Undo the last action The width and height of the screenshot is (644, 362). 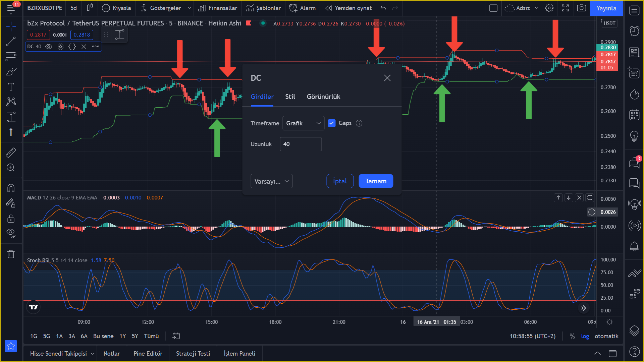pyautogui.click(x=383, y=8)
